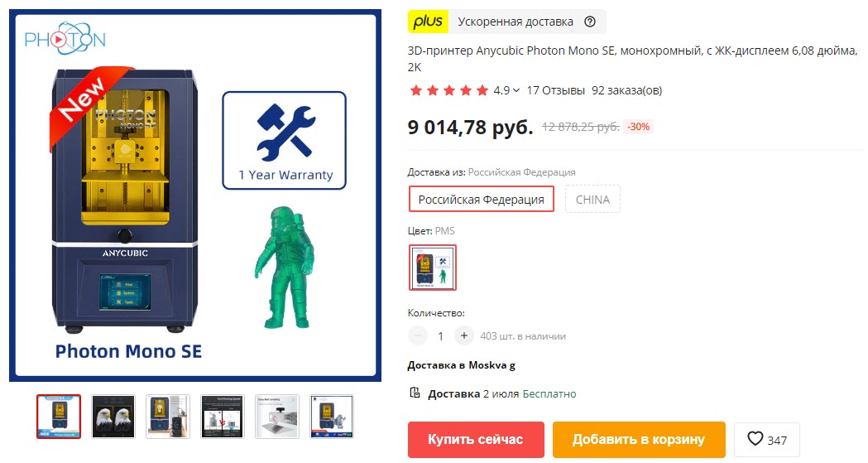This screenshot has width=868, height=463.
Task: View the printing speed comparison thumbnail
Action: pos(223,417)
